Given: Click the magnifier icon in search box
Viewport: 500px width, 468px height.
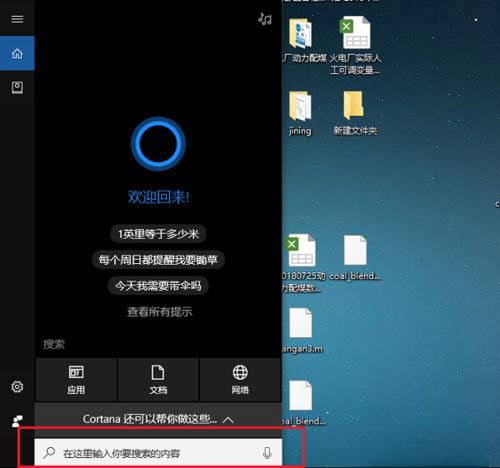Looking at the screenshot, I should pyautogui.click(x=49, y=453).
